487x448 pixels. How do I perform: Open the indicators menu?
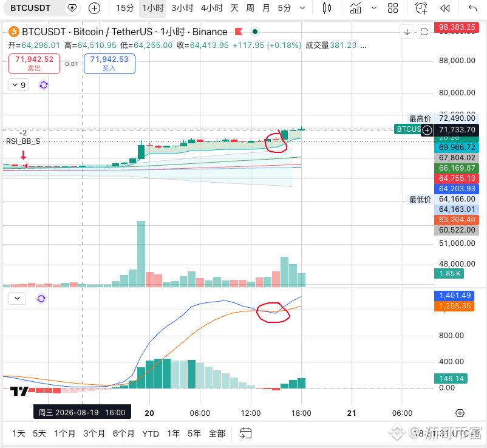[x=356, y=8]
